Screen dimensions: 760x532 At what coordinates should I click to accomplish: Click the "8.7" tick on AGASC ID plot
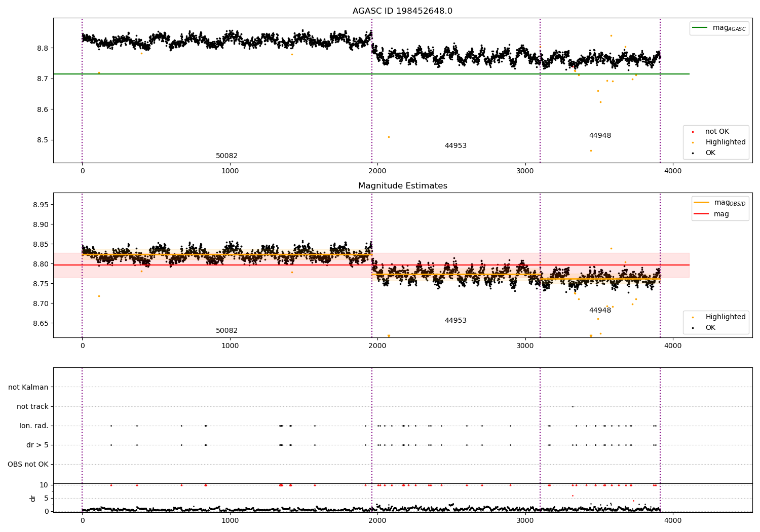(x=42, y=79)
